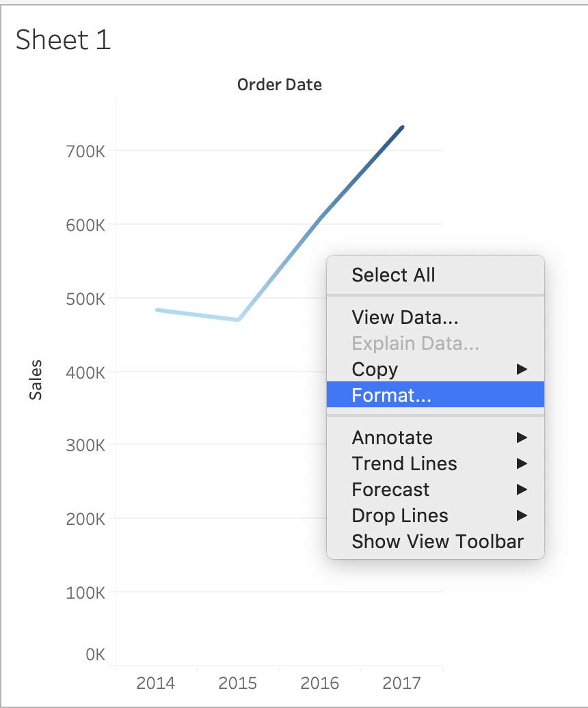Click the light blue 2014–2015 line segment
This screenshot has height=708, width=588.
[197, 314]
